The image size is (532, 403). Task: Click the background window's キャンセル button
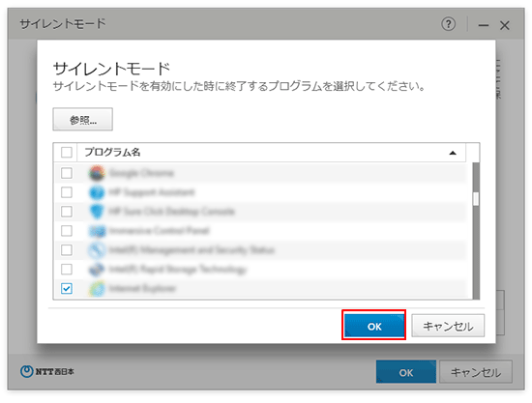(476, 372)
